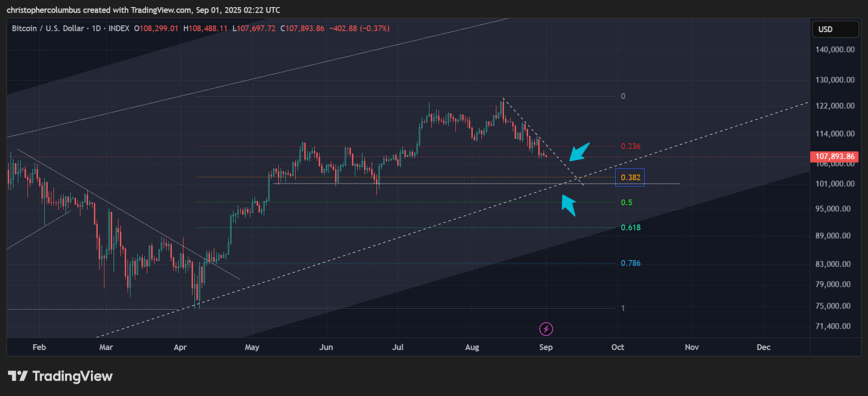Screen dimensions: 868x396
Task: Select the high value H108,488.11
Action: [206, 28]
